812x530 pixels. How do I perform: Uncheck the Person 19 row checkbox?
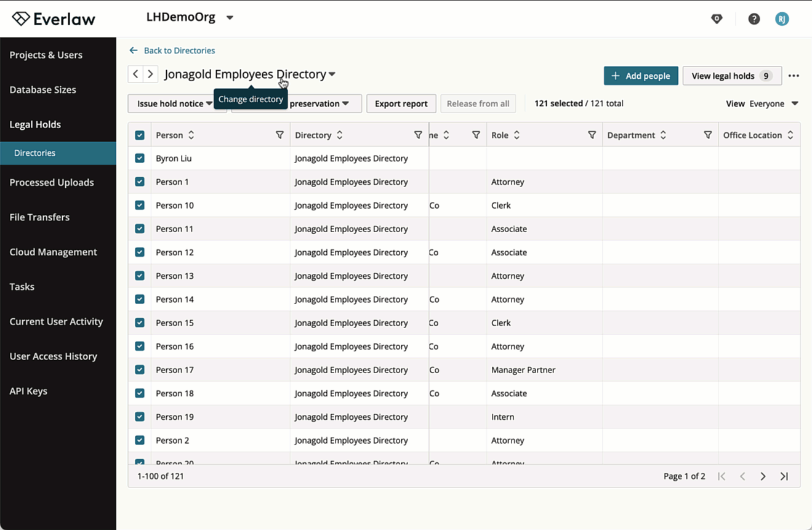[140, 417]
